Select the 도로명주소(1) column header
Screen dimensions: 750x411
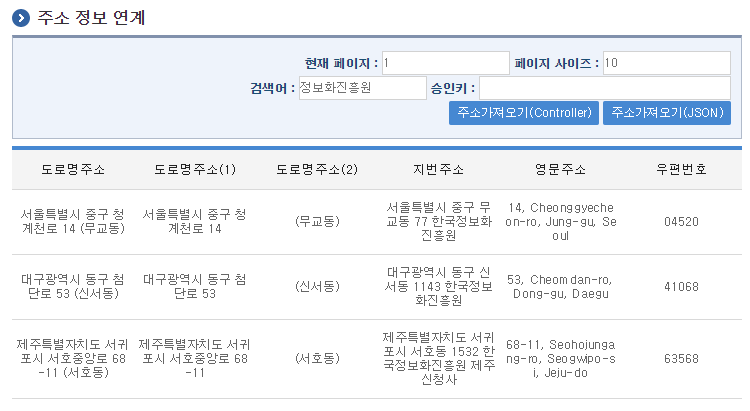[195, 169]
